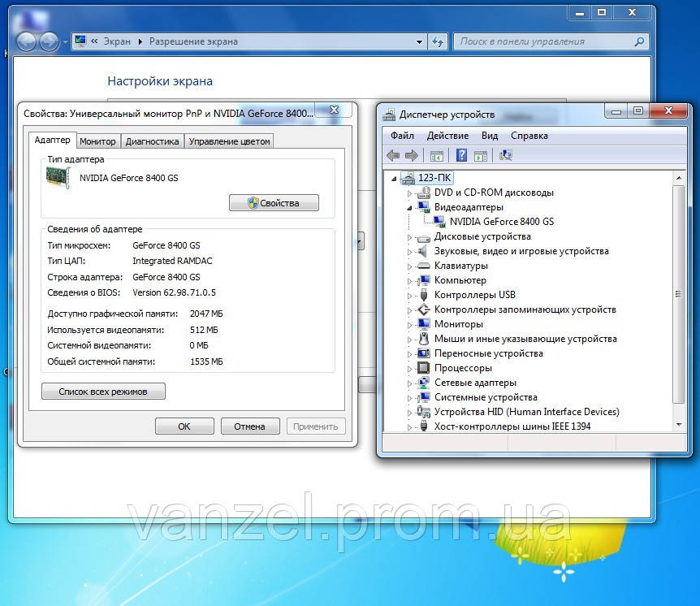Switch to the Диагностика tab
Image resolution: width=700 pixels, height=606 pixels.
coord(152,141)
